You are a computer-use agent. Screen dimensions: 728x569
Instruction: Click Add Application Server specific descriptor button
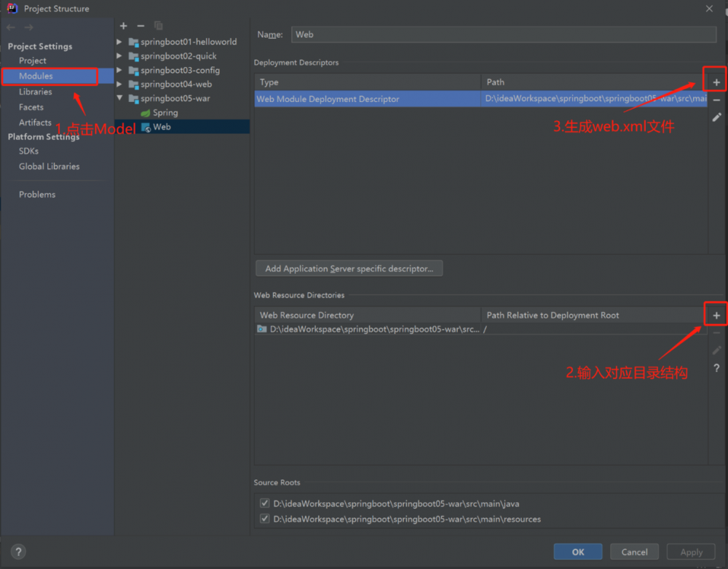[349, 269]
